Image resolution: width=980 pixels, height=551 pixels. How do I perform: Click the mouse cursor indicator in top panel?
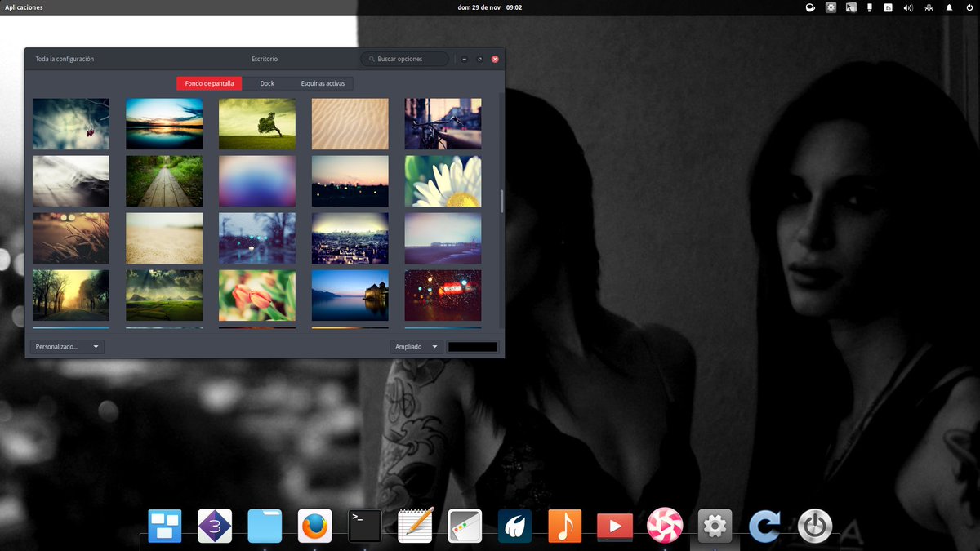click(x=850, y=7)
